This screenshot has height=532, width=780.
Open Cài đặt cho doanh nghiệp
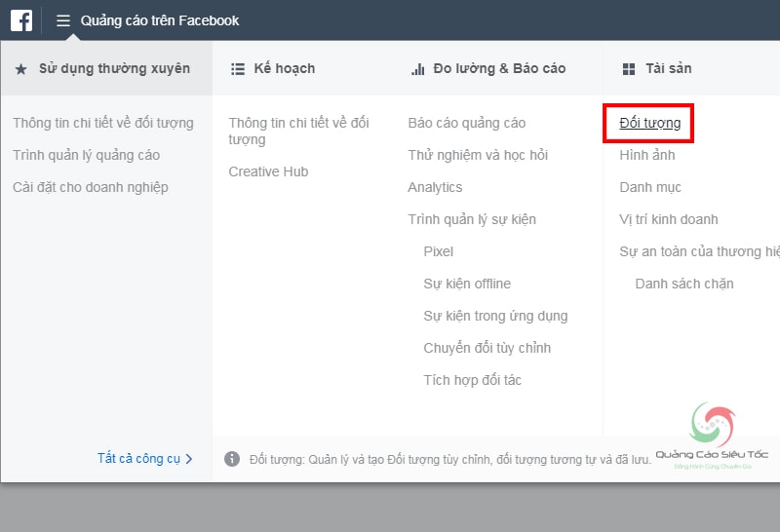tap(90, 187)
